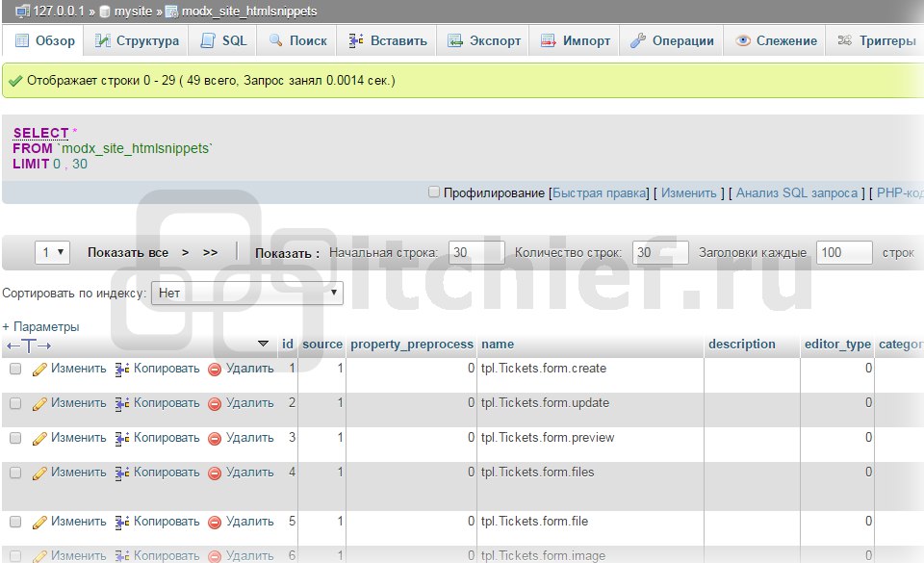Go to next page with single arrow
924x563 pixels.
[185, 253]
